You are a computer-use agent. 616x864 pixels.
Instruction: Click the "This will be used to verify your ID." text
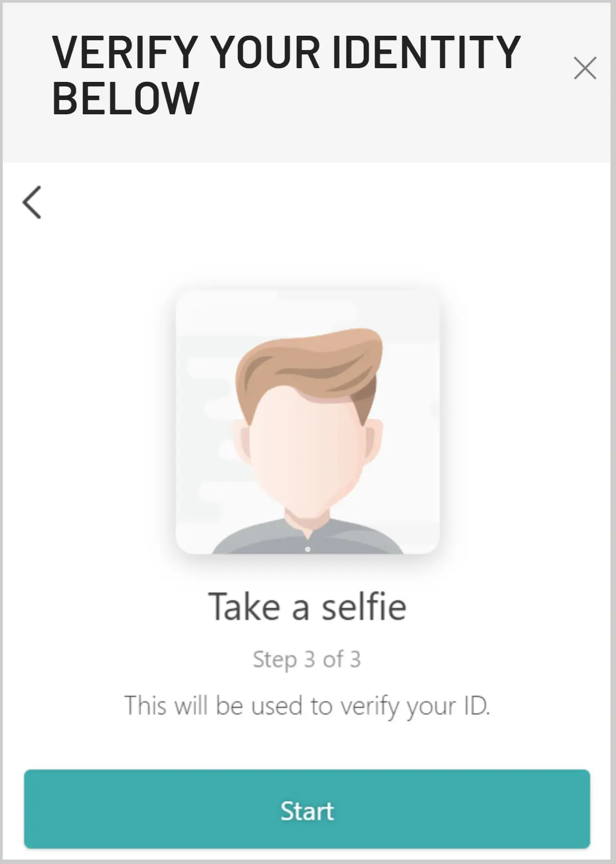point(307,706)
